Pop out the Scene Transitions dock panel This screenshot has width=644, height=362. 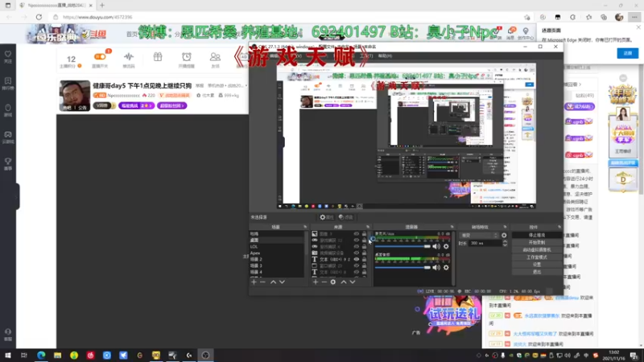[506, 227]
